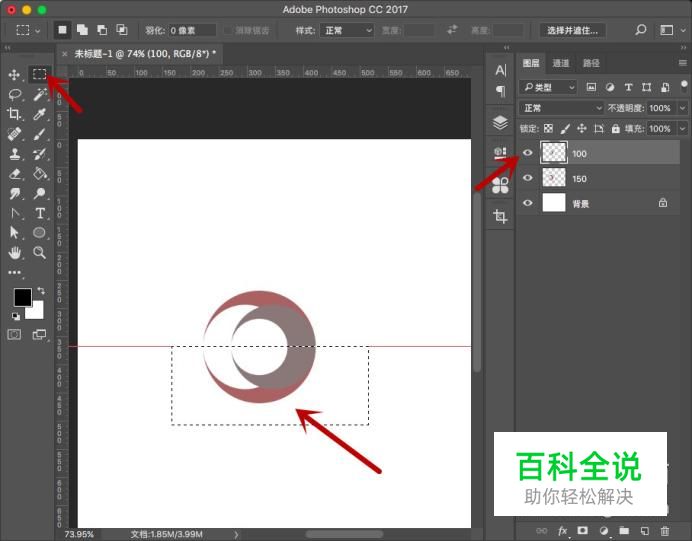Click the 选择并遮住 button
Screen dimensions: 692x541
tap(572, 30)
